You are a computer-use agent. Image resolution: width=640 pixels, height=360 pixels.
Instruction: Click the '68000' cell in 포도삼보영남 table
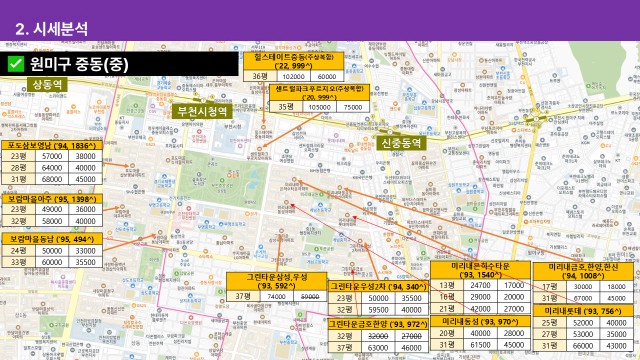pyautogui.click(x=52, y=179)
